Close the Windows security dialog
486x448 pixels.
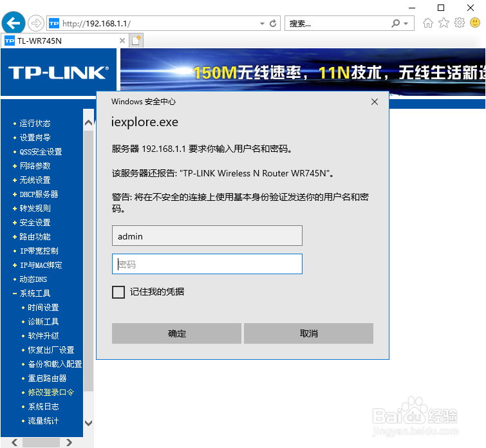point(375,102)
